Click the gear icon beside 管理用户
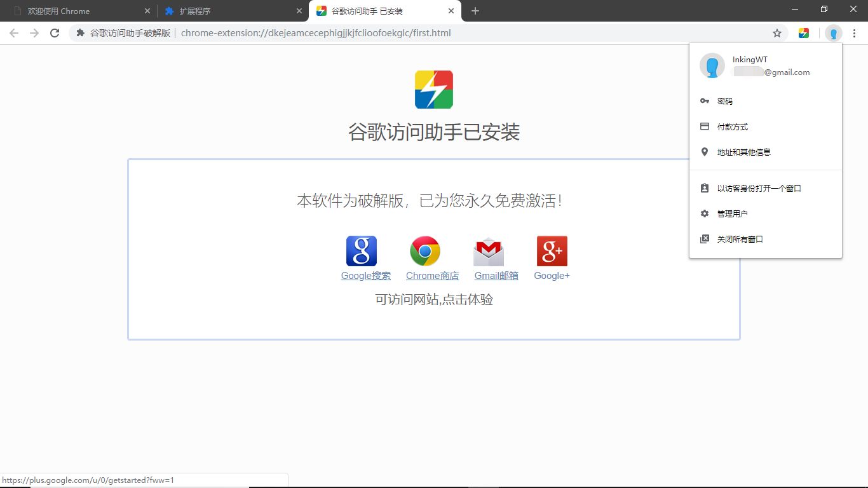Image resolution: width=868 pixels, height=488 pixels. (x=704, y=213)
